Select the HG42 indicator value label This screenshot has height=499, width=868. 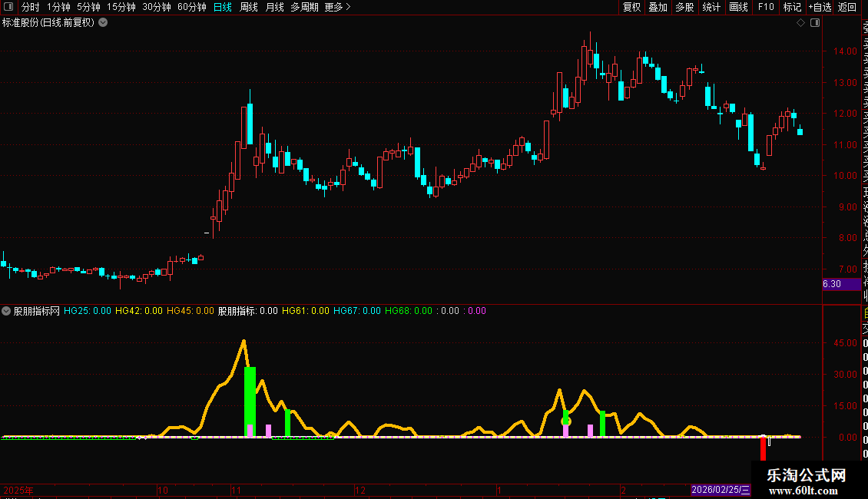[x=139, y=311]
